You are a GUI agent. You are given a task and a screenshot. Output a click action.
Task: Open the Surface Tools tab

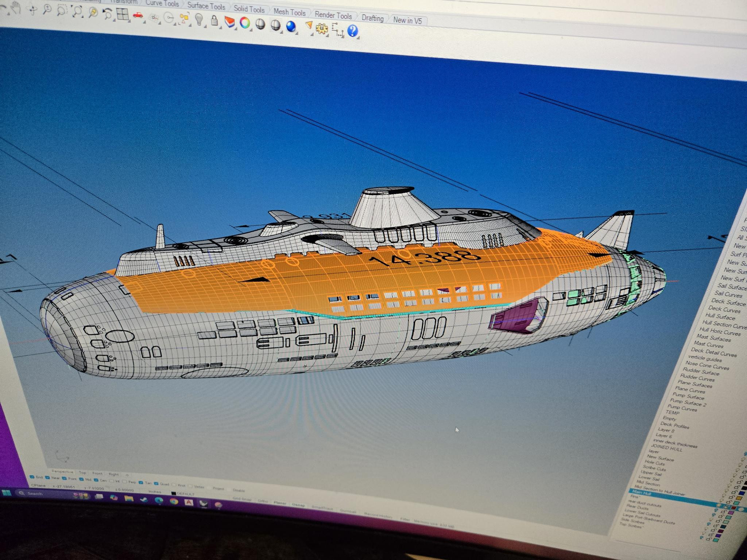(x=206, y=7)
